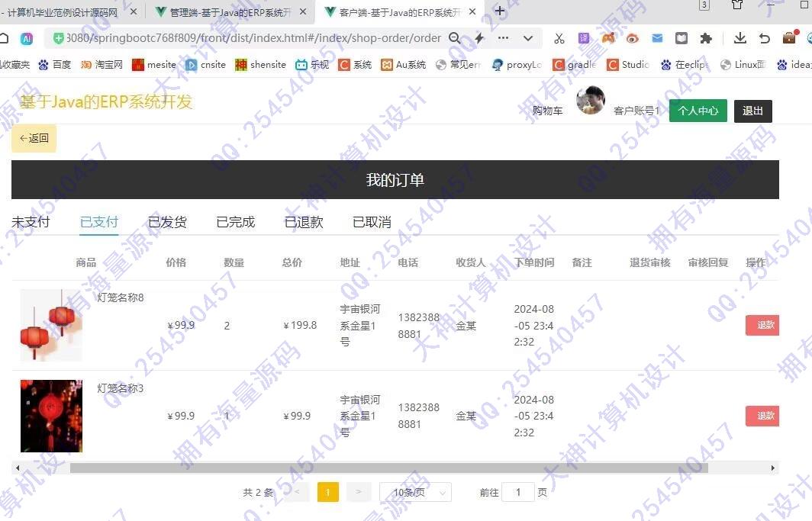The width and height of the screenshot is (812, 521).
Task: Open the mesite bookmark
Action: (154, 65)
